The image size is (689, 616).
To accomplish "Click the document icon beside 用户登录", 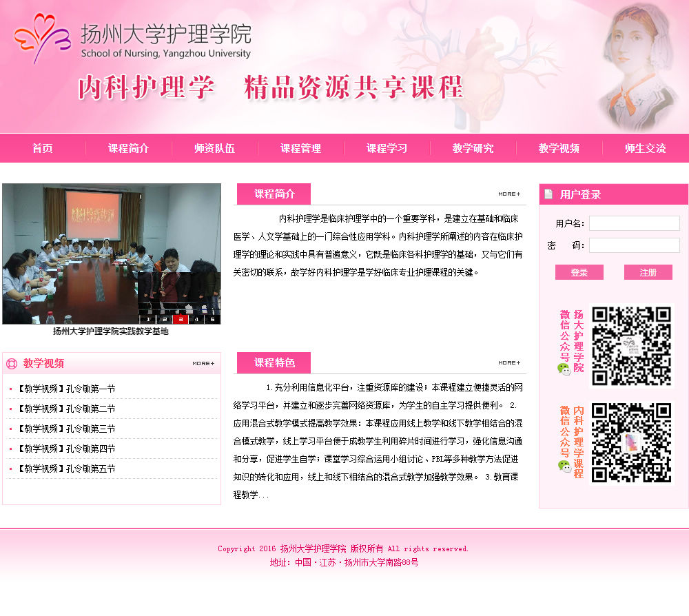I will click(548, 194).
